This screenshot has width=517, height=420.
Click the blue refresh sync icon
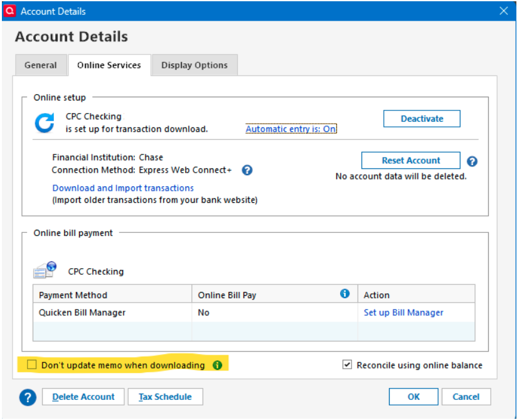pos(44,122)
